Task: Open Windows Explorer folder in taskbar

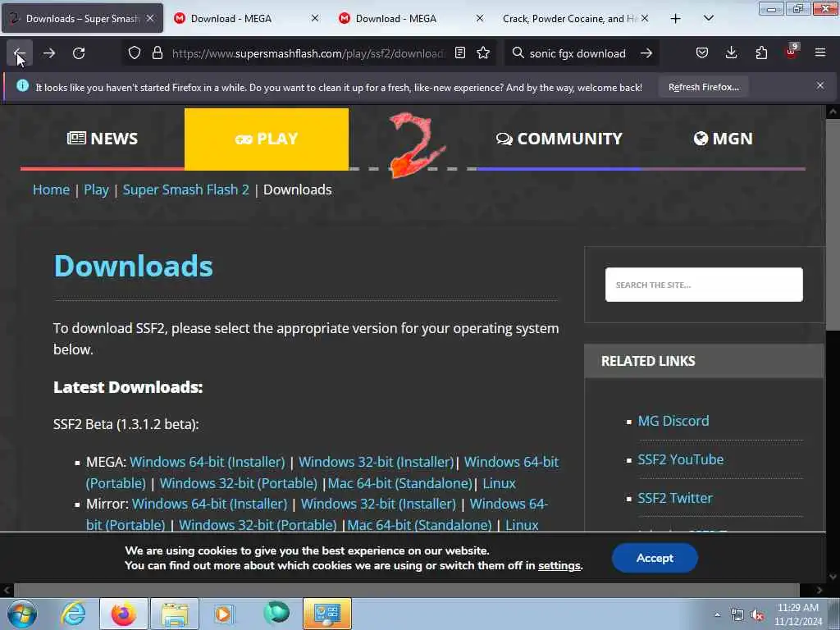Action: tap(175, 614)
